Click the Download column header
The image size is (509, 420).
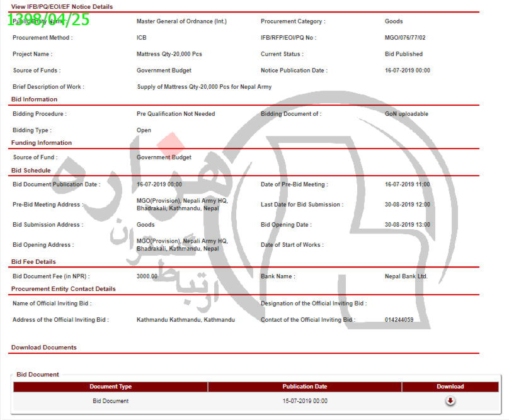450,387
